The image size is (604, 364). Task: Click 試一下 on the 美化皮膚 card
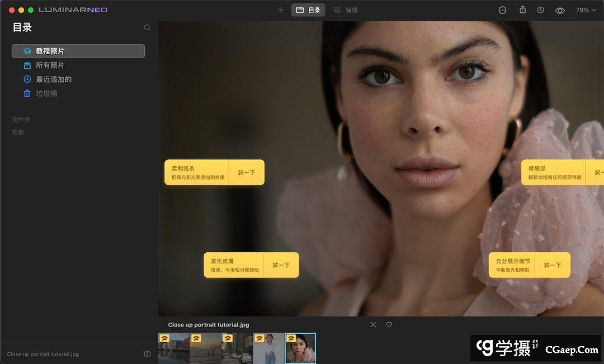[x=281, y=265]
